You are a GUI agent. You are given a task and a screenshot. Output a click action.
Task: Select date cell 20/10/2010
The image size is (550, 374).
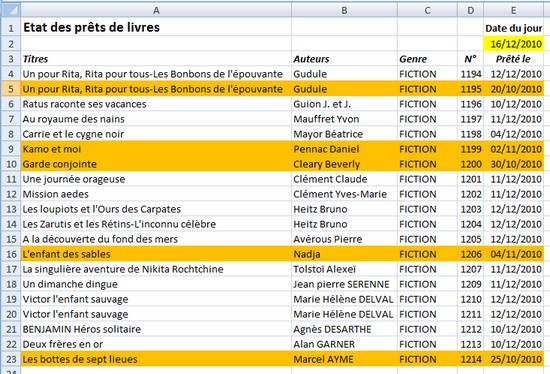[514, 89]
